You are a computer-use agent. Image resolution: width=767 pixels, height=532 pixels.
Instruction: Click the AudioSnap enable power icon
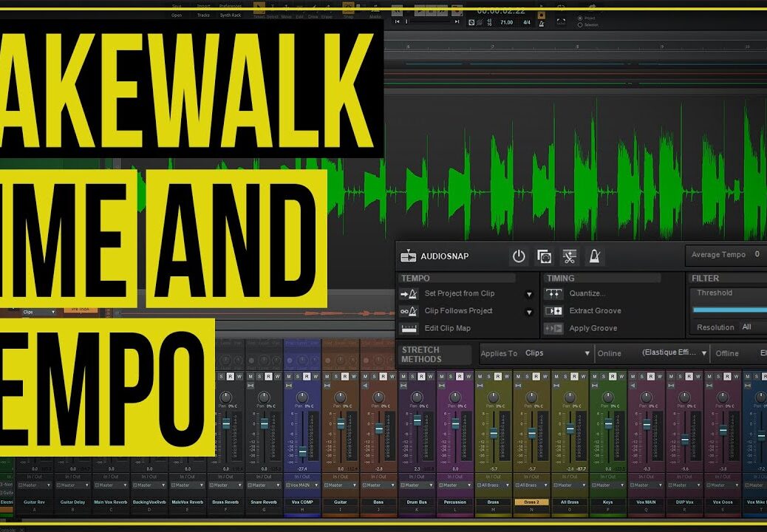519,256
